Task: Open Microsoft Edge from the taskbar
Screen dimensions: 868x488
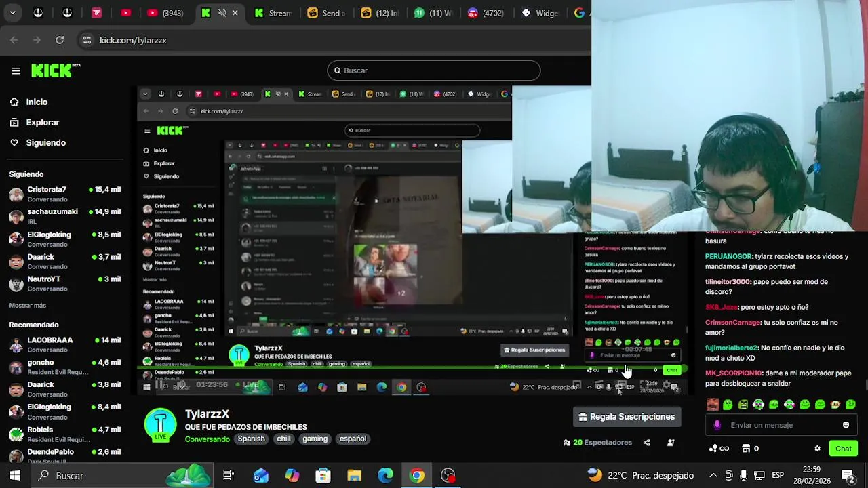Action: [386, 475]
